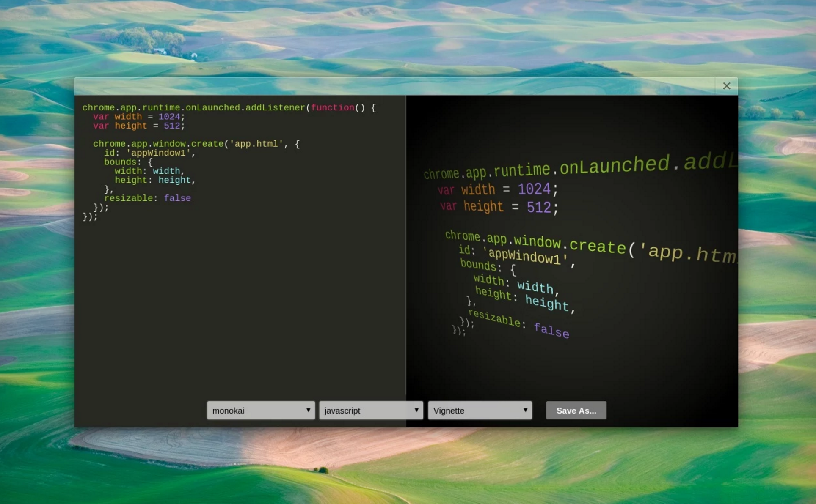Open the javascript language dropdown
Screen dimensions: 816x504
tap(371, 411)
